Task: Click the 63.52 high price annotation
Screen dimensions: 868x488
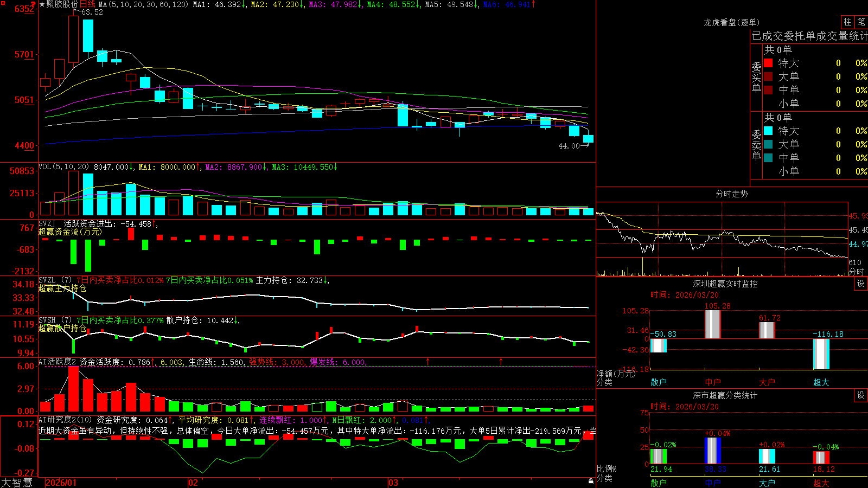Action: (x=92, y=12)
